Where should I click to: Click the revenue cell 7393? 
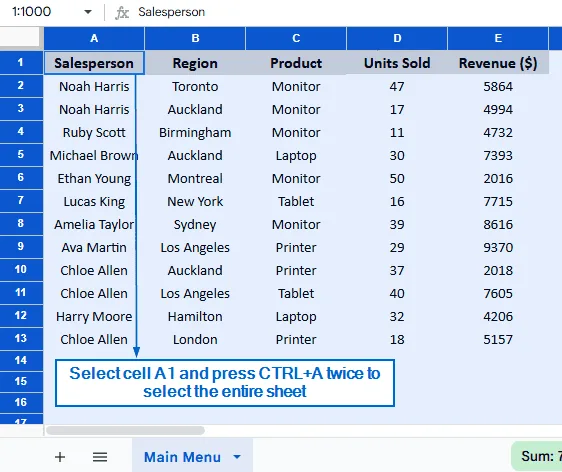498,156
